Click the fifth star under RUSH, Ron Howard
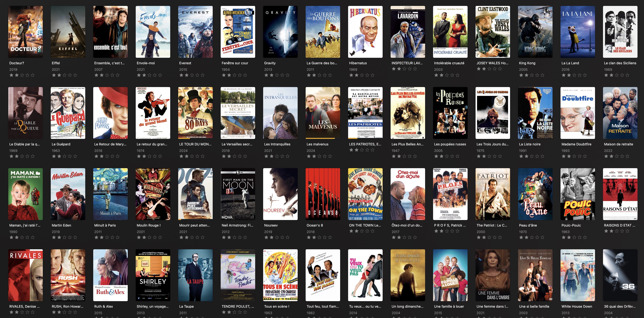 tap(75, 312)
